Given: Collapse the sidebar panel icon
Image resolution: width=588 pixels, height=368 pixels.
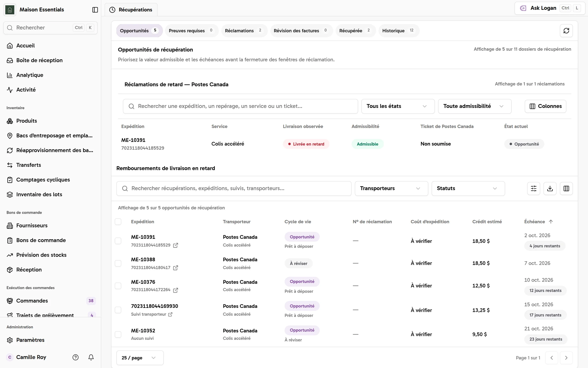Looking at the screenshot, I should 95,10.
